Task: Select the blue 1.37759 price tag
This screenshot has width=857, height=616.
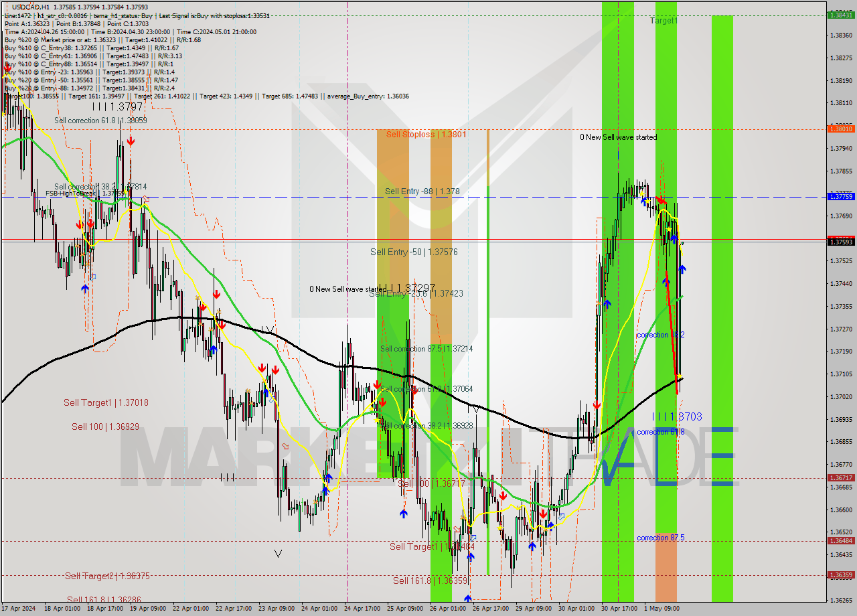Action: pos(841,196)
